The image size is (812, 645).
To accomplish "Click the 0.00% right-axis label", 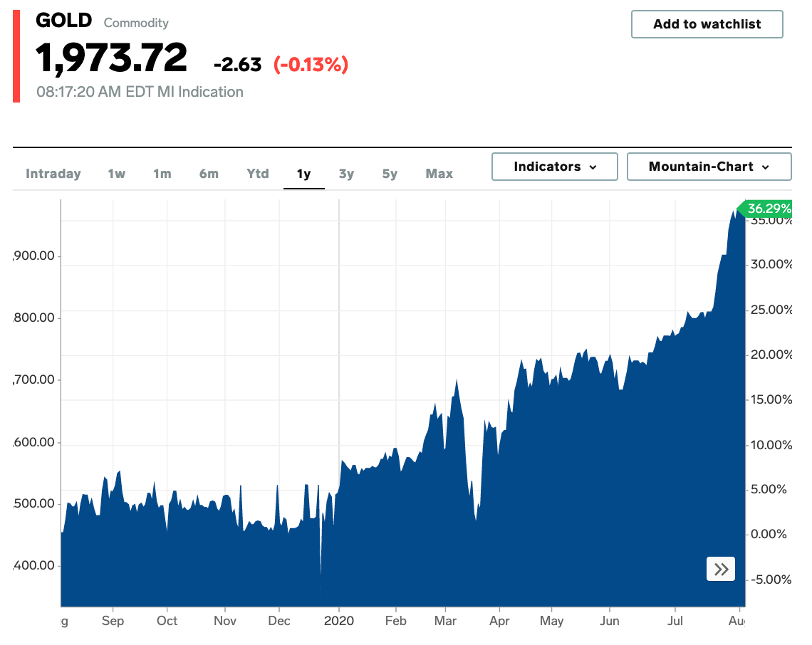I will point(769,534).
